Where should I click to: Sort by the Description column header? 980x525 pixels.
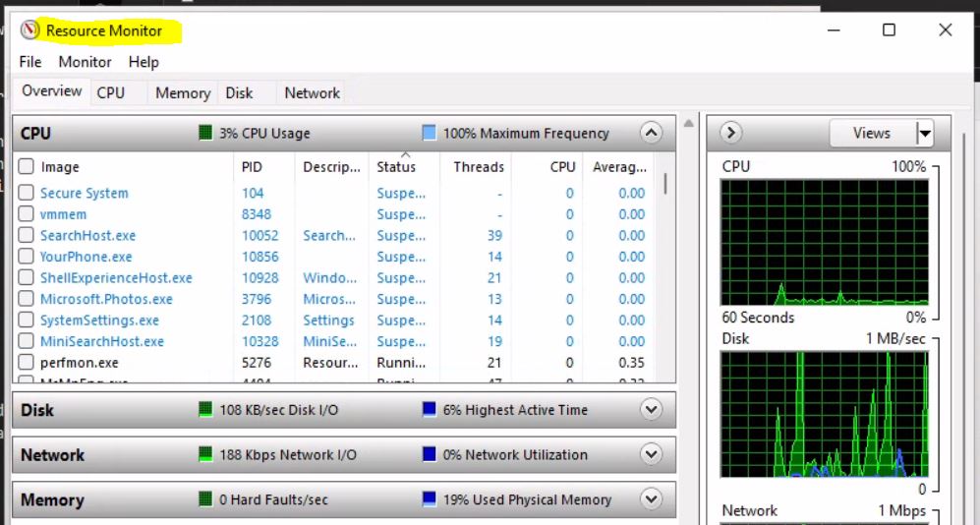332,167
